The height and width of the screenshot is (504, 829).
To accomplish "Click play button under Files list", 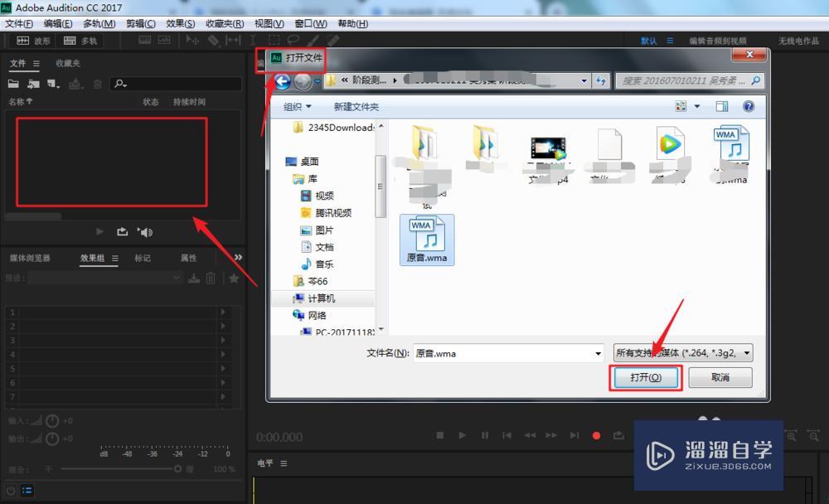I will click(99, 231).
